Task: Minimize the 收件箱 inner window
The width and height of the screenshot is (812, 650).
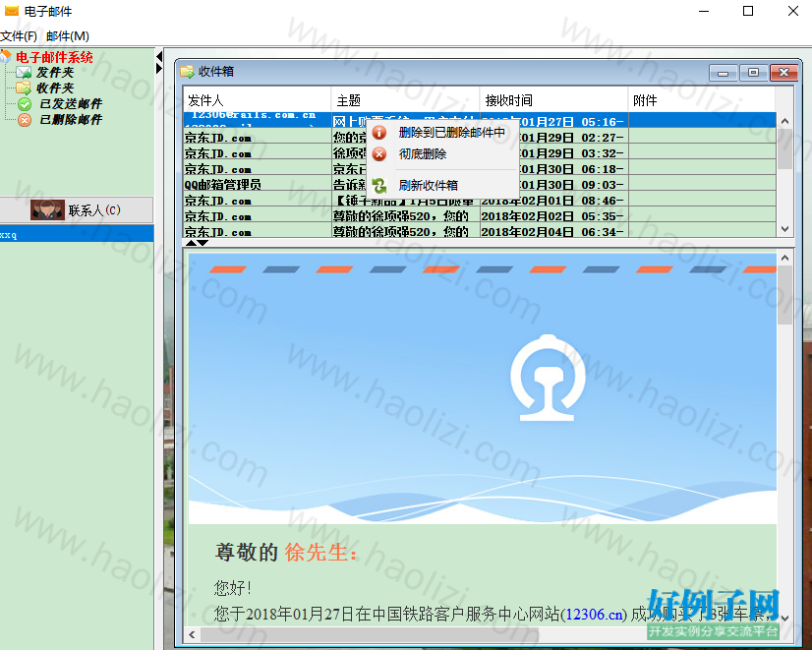Action: click(723, 73)
